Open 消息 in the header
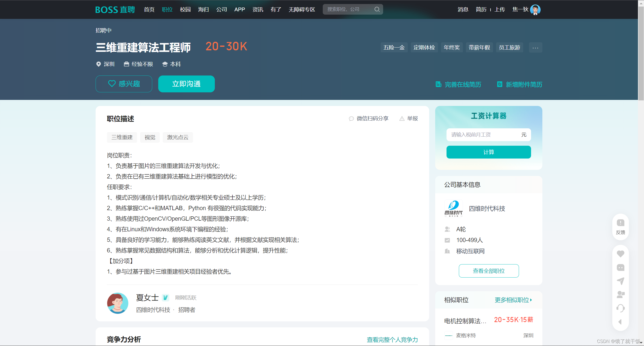The image size is (644, 346). [463, 10]
